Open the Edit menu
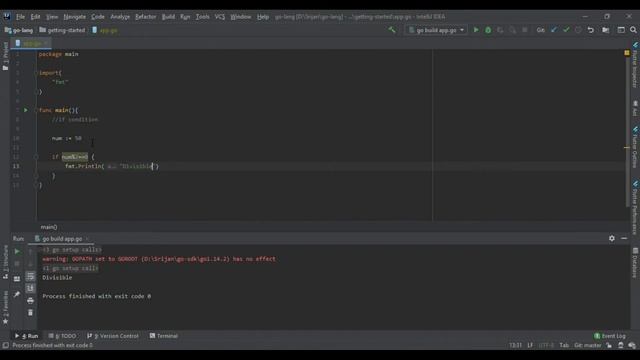 click(x=36, y=17)
